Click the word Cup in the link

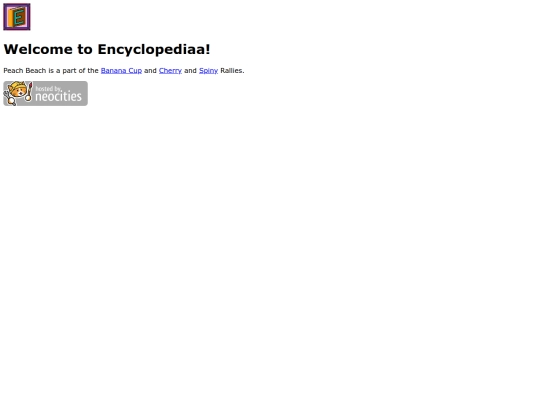135,71
